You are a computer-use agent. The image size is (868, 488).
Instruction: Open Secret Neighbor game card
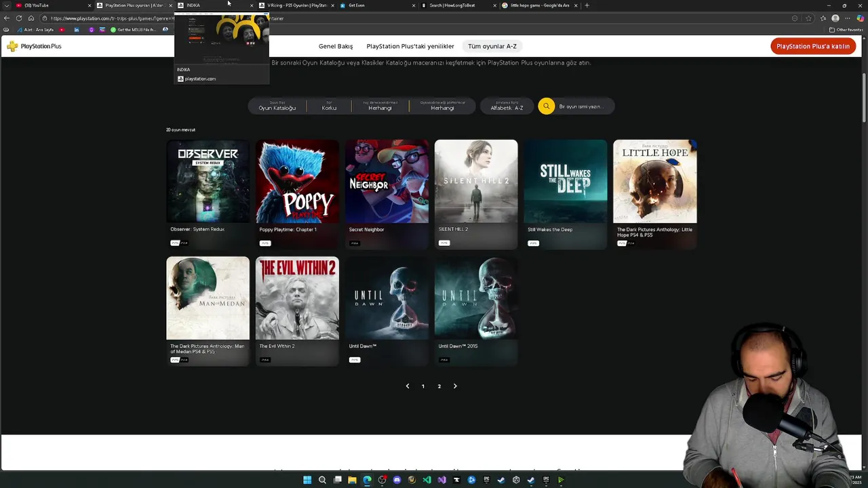(x=387, y=195)
